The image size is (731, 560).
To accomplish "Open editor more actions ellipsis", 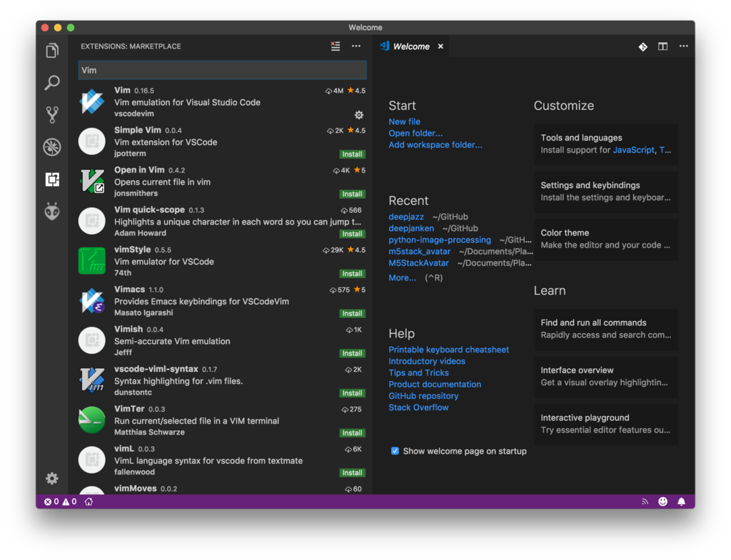I will coord(683,46).
